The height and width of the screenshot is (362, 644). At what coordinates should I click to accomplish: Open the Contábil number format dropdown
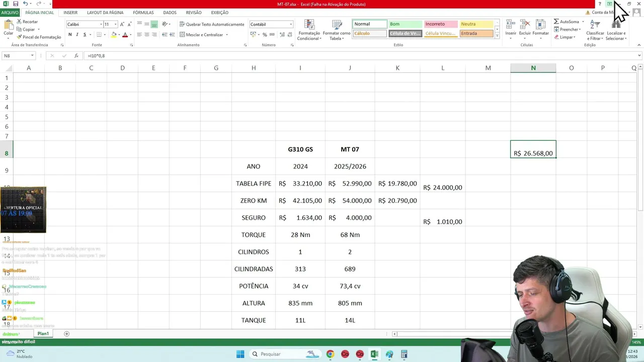(291, 24)
